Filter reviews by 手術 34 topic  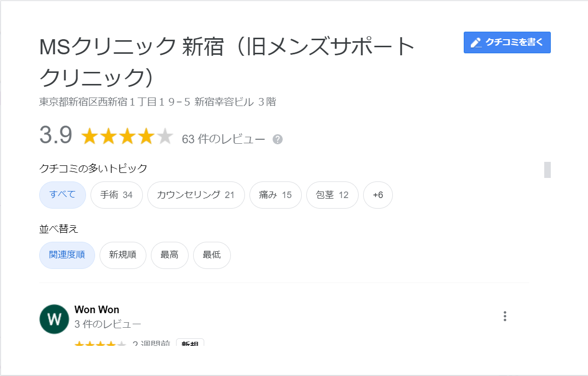(117, 195)
